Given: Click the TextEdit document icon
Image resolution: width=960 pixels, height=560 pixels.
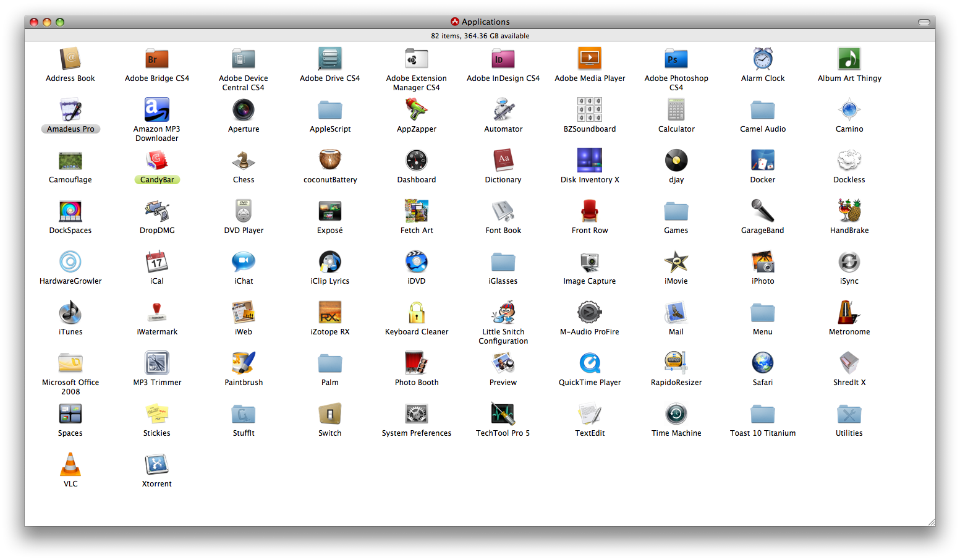Looking at the screenshot, I should pyautogui.click(x=590, y=414).
